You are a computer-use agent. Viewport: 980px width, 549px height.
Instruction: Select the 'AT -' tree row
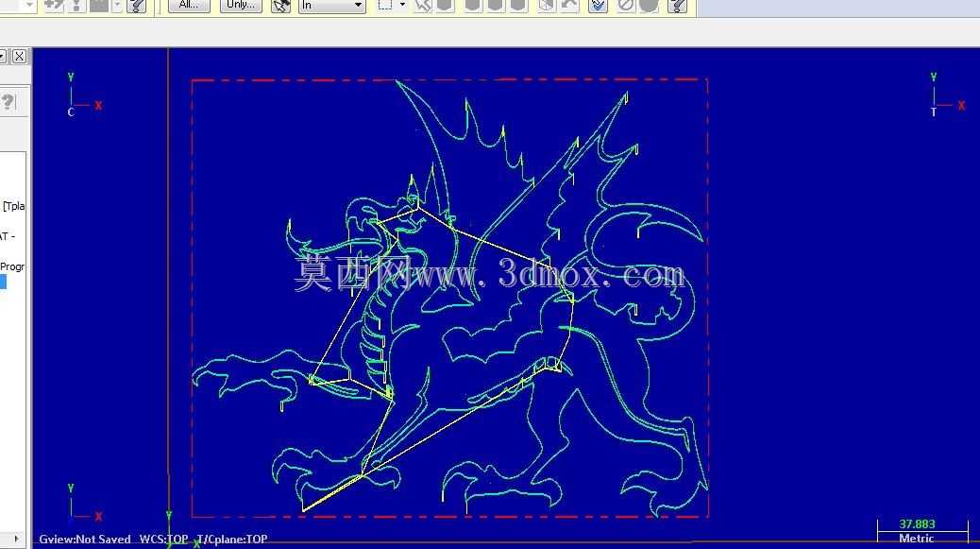pyautogui.click(x=8, y=236)
